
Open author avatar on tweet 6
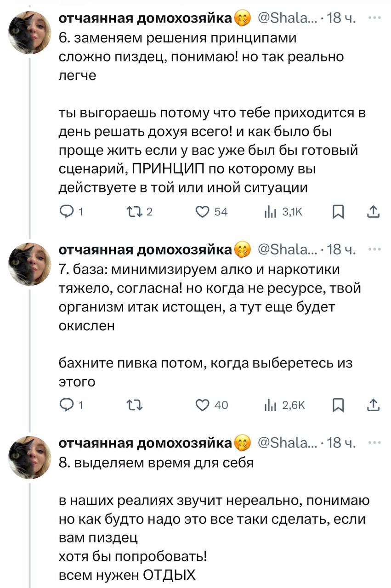(x=31, y=33)
